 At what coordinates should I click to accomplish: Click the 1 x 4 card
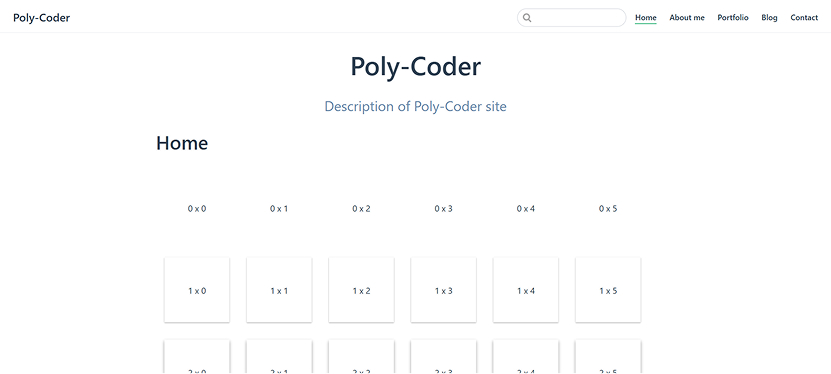[525, 290]
